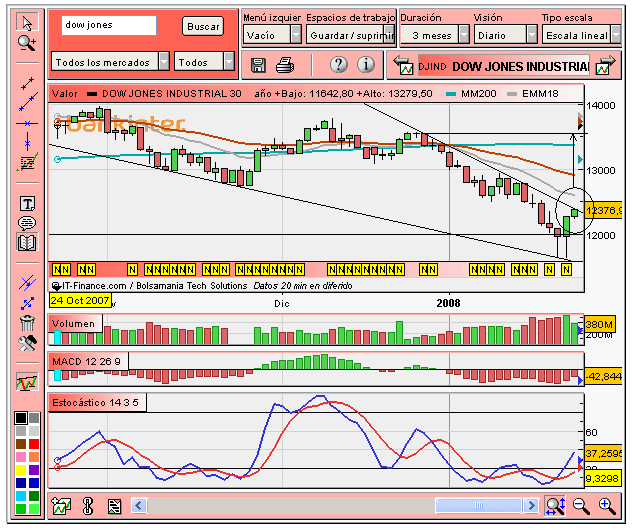The image size is (632, 530).
Task: Click the EMM18 legend entry
Action: coord(533,94)
